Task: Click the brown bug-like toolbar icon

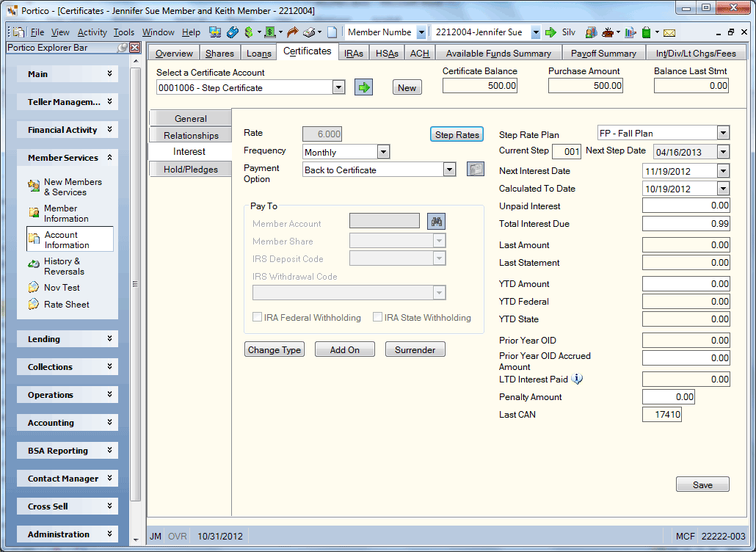Action: pyautogui.click(x=608, y=32)
